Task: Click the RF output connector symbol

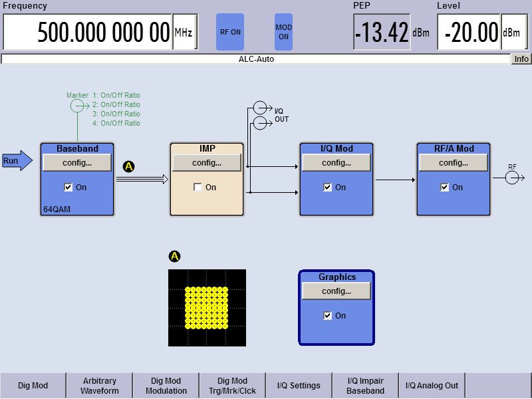Action: click(x=515, y=178)
